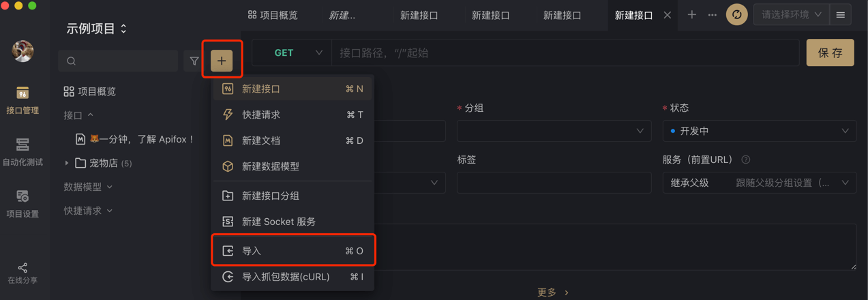Click the 接口路径 URL input field
The width and height of the screenshot is (868, 300).
point(565,52)
